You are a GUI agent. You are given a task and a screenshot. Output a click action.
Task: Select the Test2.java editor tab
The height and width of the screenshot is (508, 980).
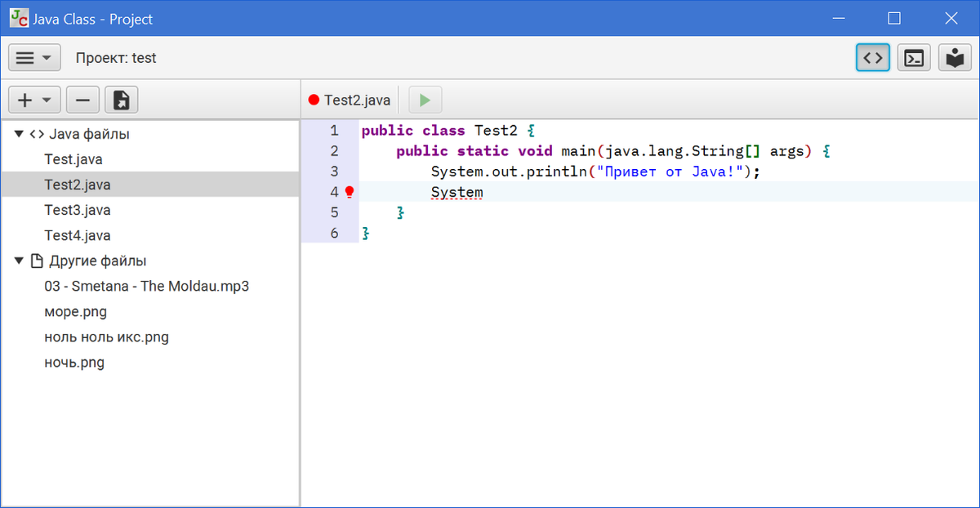(x=350, y=100)
